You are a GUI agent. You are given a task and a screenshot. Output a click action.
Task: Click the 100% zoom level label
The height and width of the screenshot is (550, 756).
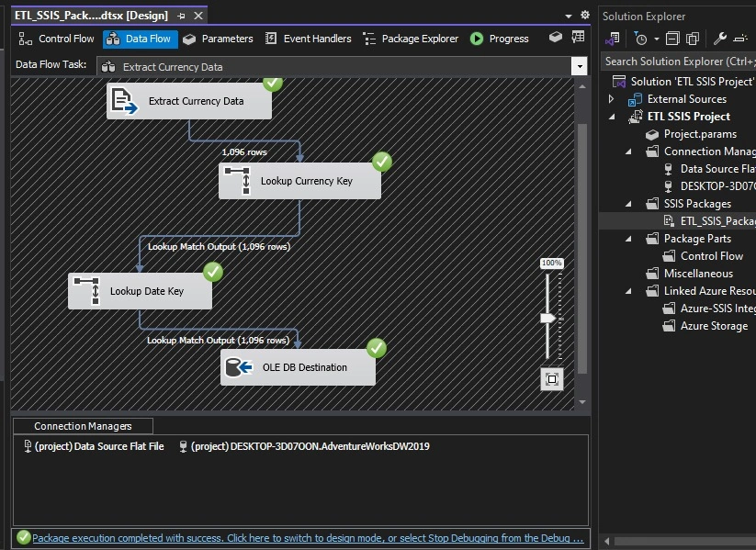click(x=551, y=263)
